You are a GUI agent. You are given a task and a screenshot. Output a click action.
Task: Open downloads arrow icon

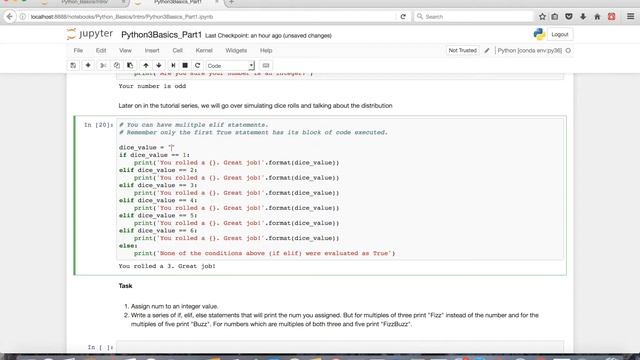click(x=583, y=17)
